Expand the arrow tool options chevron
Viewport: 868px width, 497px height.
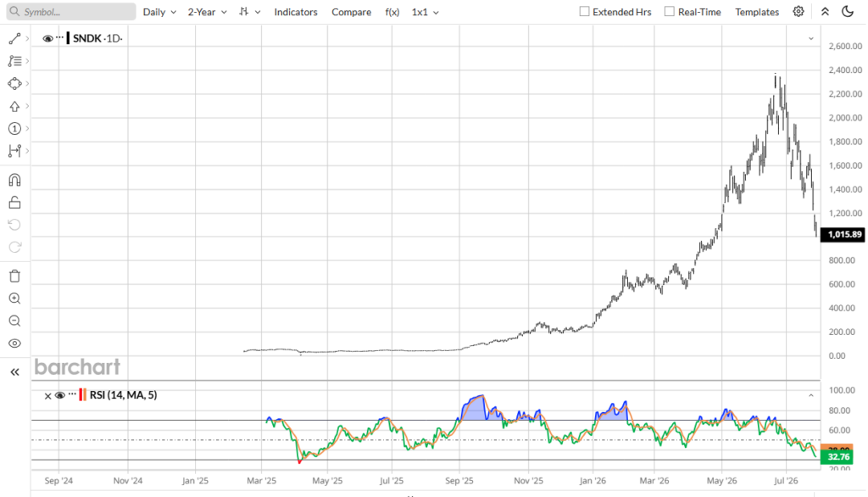[x=27, y=106]
